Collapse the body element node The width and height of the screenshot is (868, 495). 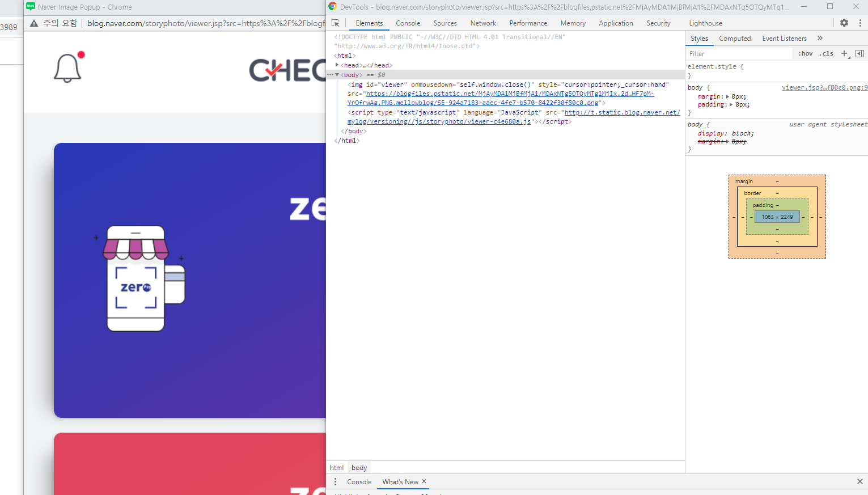[x=337, y=75]
